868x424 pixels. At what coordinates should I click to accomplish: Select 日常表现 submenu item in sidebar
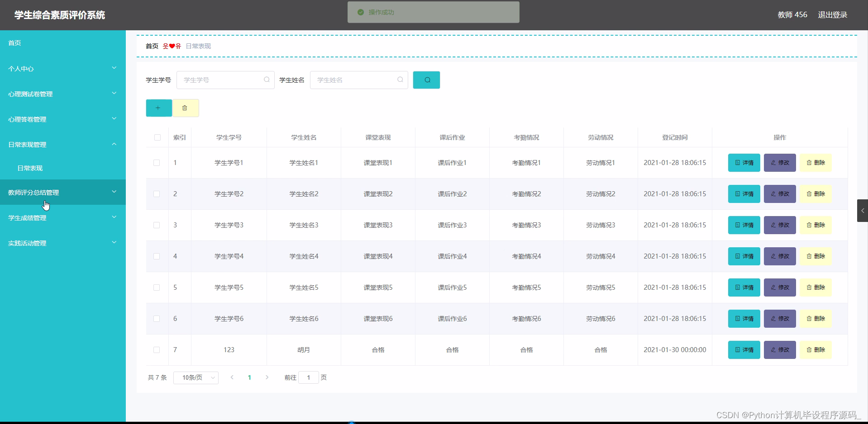[63, 168]
